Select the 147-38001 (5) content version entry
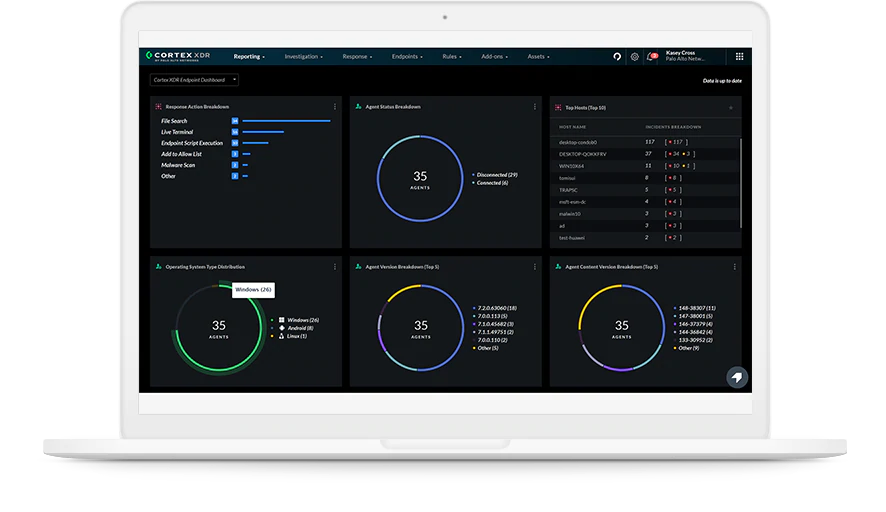The height and width of the screenshot is (512, 886). [693, 316]
